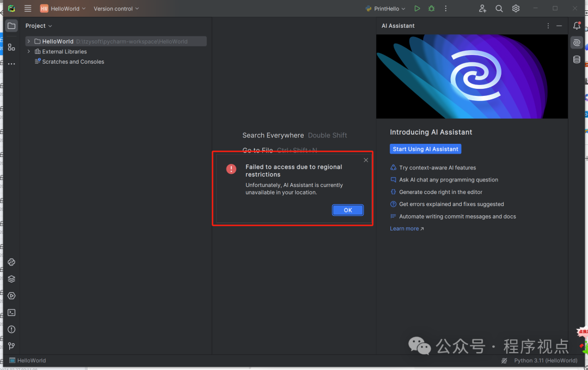Open the Database tool window icon
This screenshot has height=370, width=588.
(577, 59)
